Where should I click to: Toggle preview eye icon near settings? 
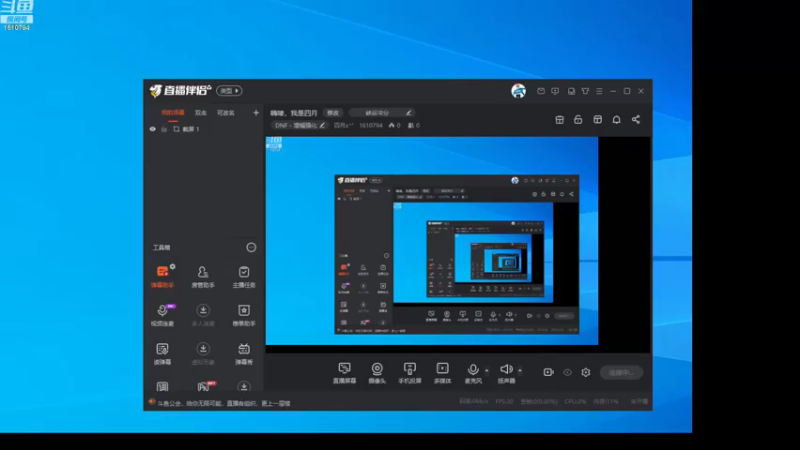point(567,372)
